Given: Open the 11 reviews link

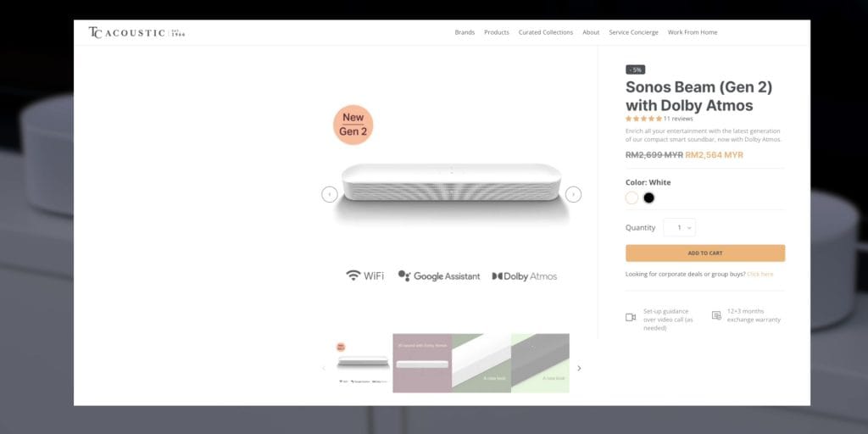Looking at the screenshot, I should tap(678, 119).
